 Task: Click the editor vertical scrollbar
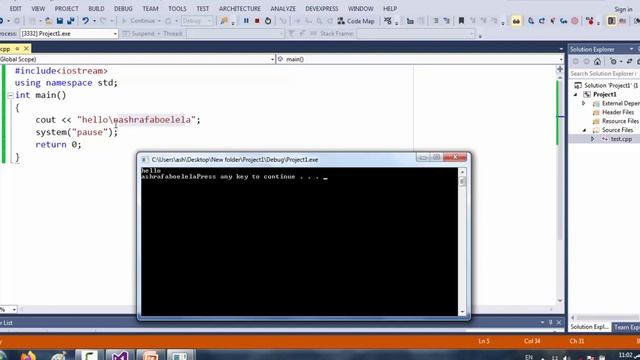[x=560, y=188]
